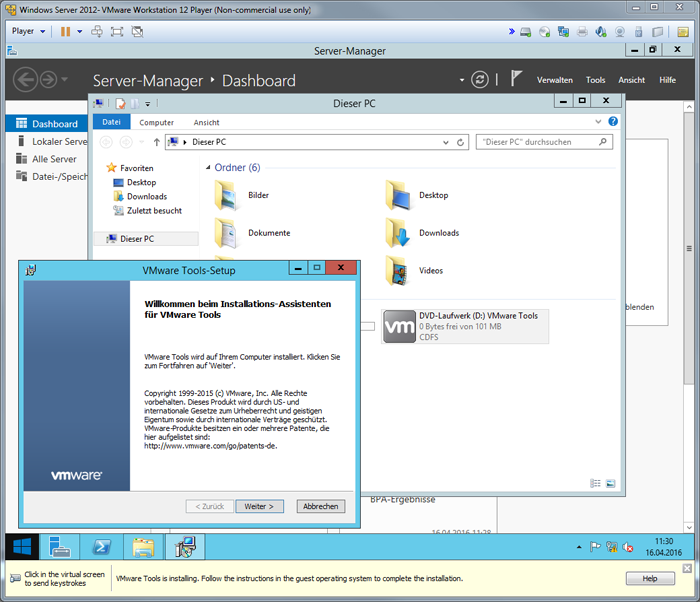Open the notifications flag in Server-Manager

point(516,79)
